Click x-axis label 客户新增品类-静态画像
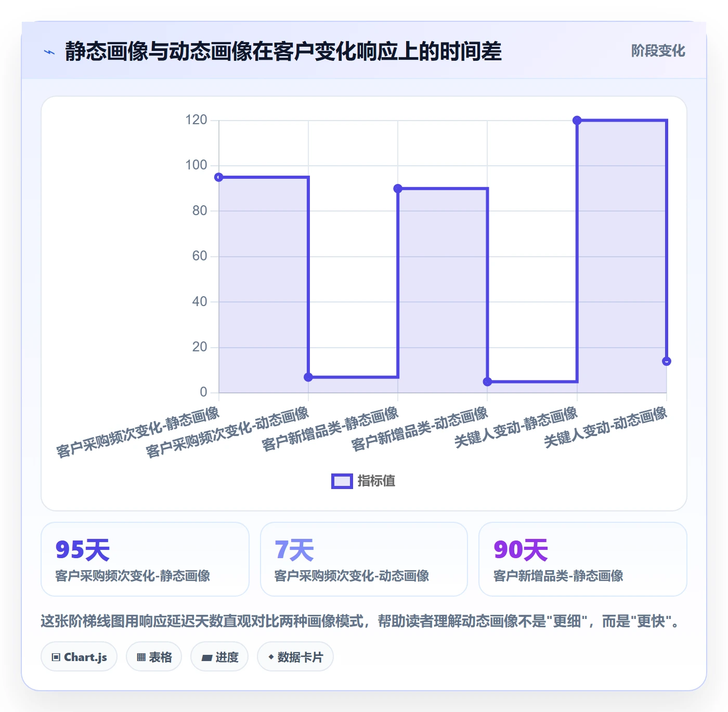The width and height of the screenshot is (728, 712). coord(330,428)
